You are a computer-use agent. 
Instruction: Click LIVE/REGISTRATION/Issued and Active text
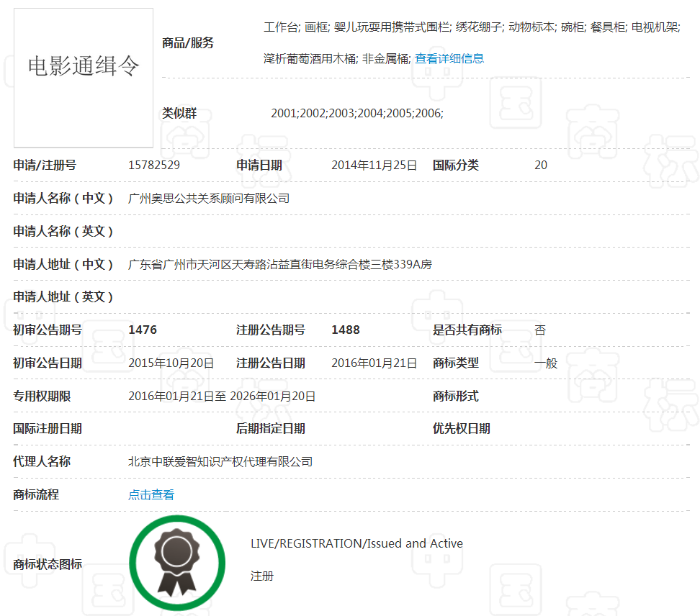(x=357, y=543)
